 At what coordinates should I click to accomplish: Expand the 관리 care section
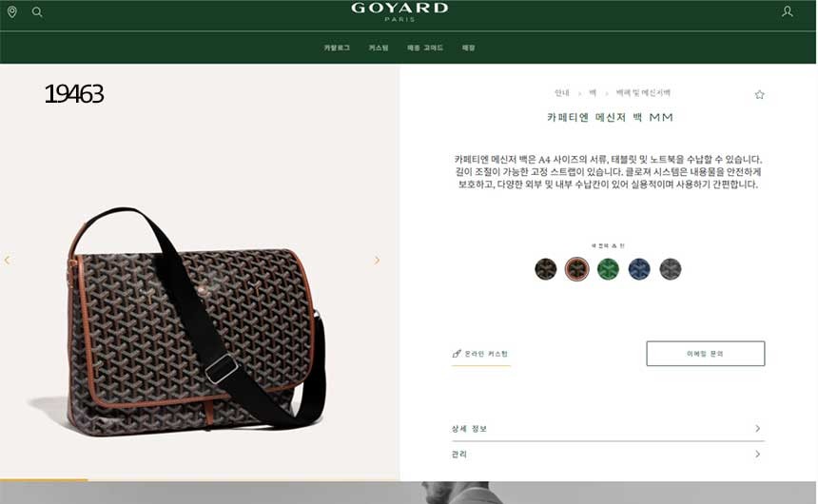point(608,455)
